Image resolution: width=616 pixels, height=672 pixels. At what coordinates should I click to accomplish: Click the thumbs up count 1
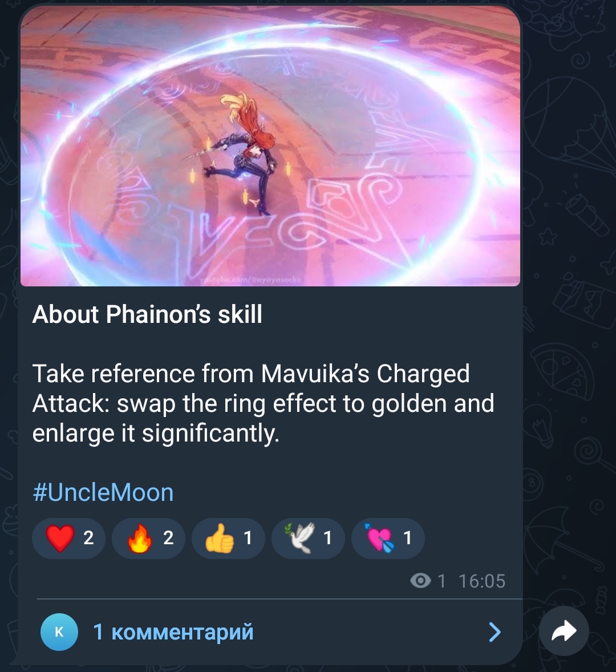[248, 539]
